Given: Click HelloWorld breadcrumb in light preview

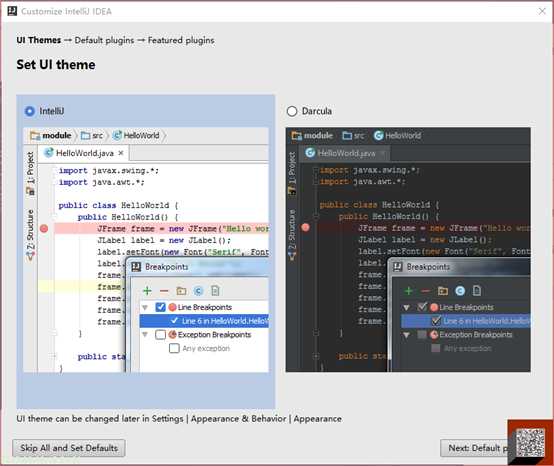Looking at the screenshot, I should (136, 135).
